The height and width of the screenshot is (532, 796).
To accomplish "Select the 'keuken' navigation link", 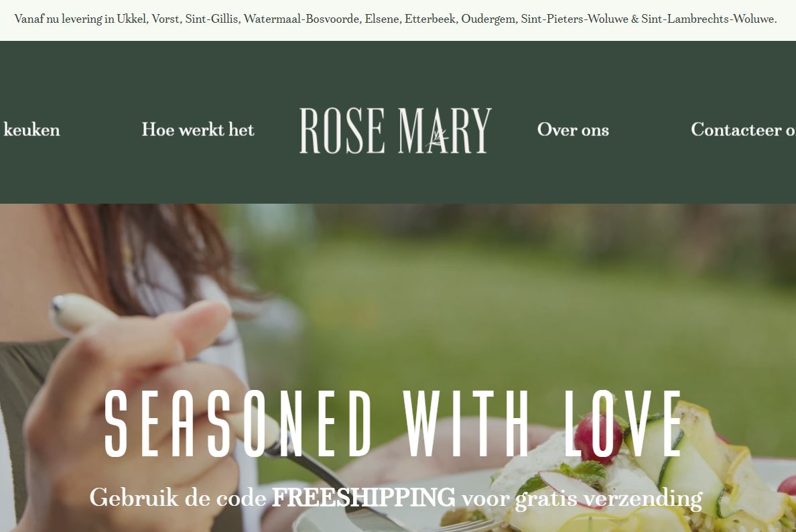I will pos(31,130).
